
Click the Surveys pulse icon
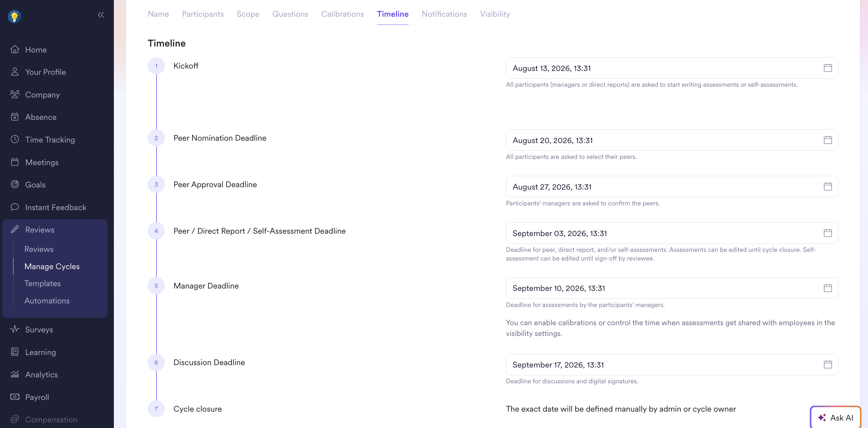15,329
